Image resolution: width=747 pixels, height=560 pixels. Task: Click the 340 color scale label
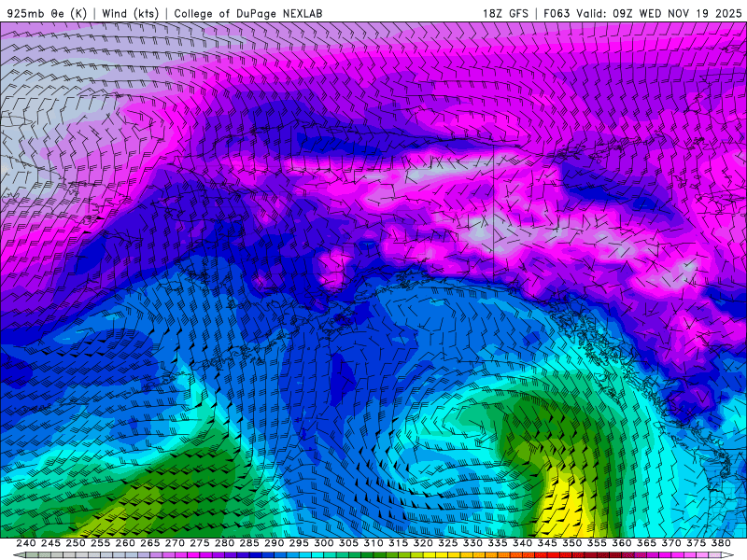[x=522, y=543]
